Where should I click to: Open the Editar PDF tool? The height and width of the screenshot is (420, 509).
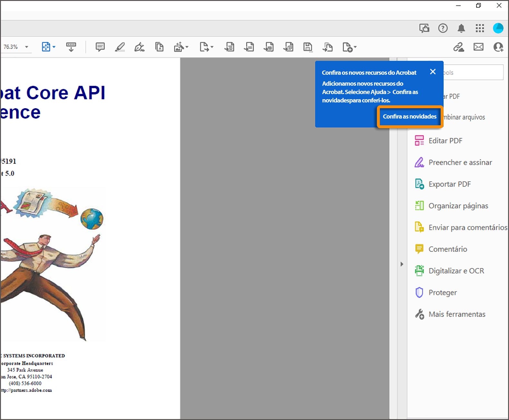tap(445, 141)
